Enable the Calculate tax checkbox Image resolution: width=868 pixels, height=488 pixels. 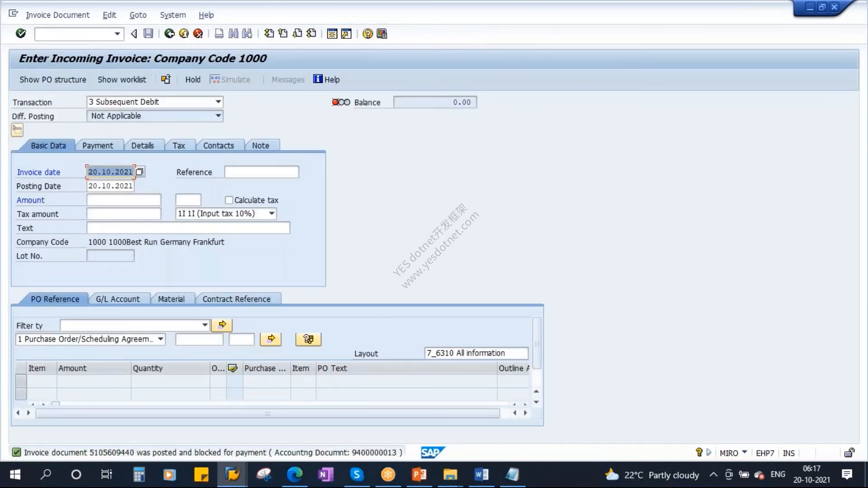click(229, 200)
